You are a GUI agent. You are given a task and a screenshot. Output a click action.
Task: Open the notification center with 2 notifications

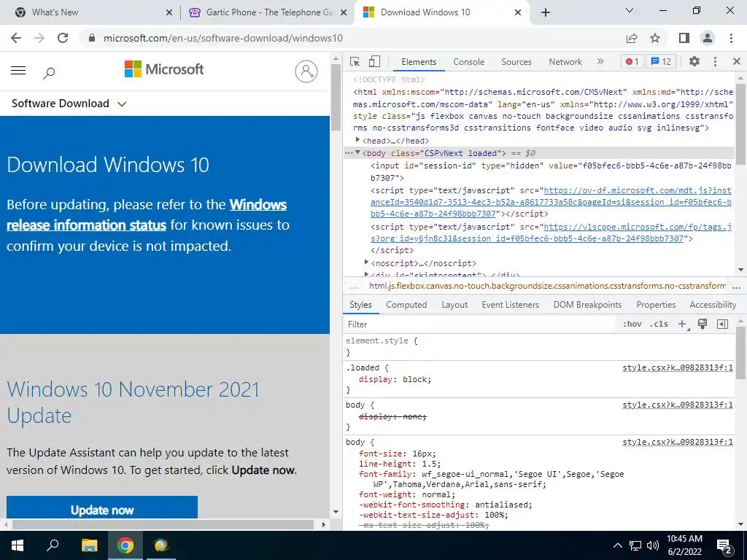coord(724,545)
